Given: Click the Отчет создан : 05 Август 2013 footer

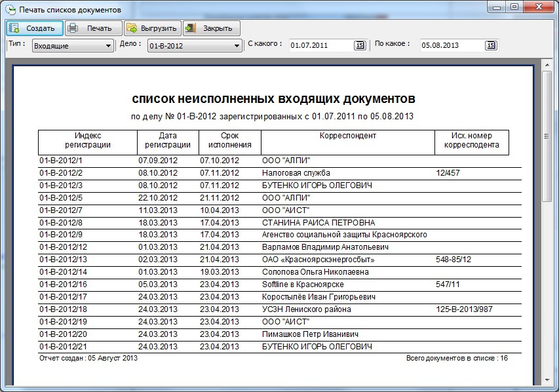Looking at the screenshot, I should [x=88, y=358].
